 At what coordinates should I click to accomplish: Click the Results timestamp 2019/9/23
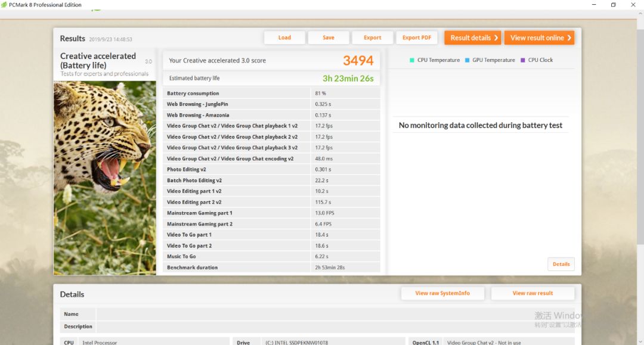(x=110, y=39)
